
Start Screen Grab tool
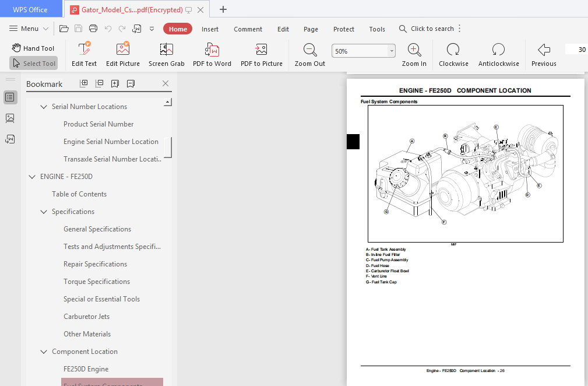pos(167,55)
